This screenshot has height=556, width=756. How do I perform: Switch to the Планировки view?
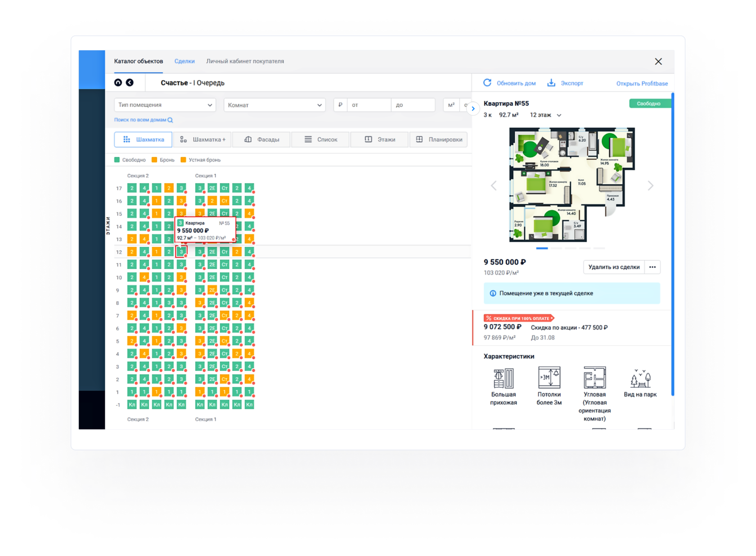tap(439, 139)
